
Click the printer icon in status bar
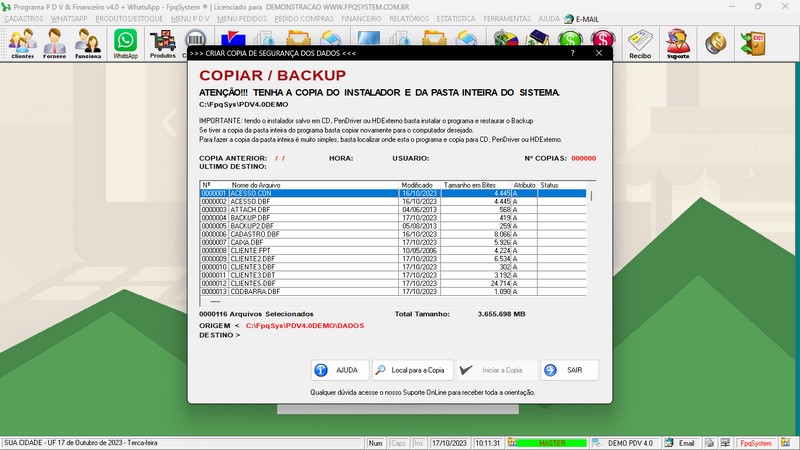click(709, 443)
